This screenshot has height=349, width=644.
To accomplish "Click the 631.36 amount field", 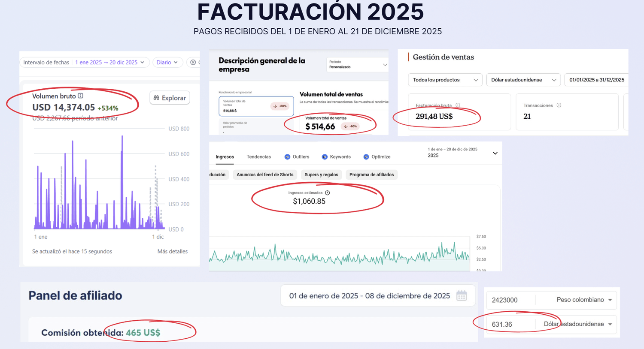I will [x=511, y=324].
